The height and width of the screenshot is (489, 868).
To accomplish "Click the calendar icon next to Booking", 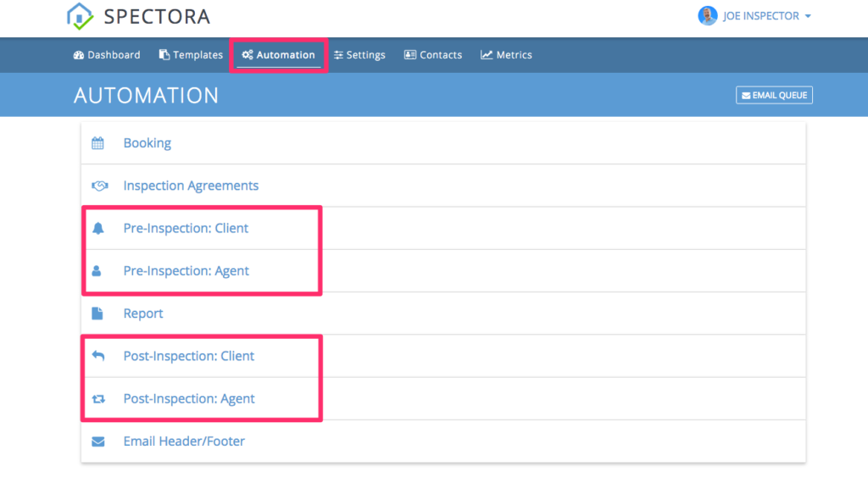I will [x=98, y=142].
